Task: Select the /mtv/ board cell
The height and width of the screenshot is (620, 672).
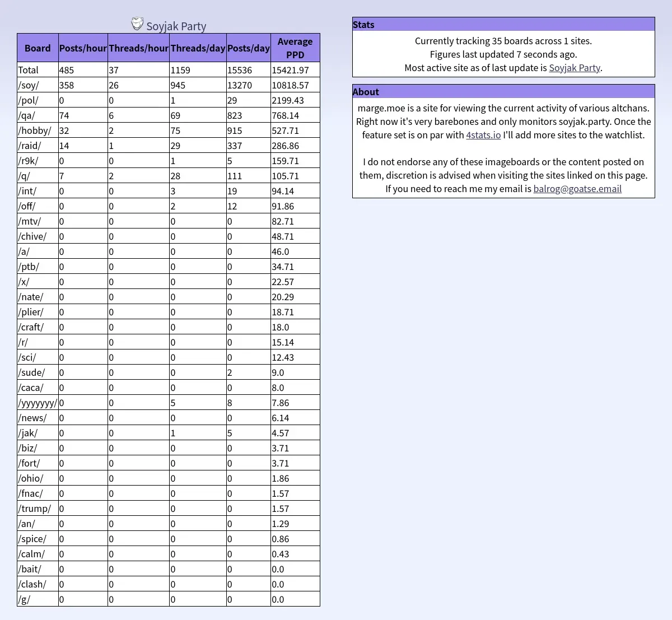Action: [x=38, y=221]
